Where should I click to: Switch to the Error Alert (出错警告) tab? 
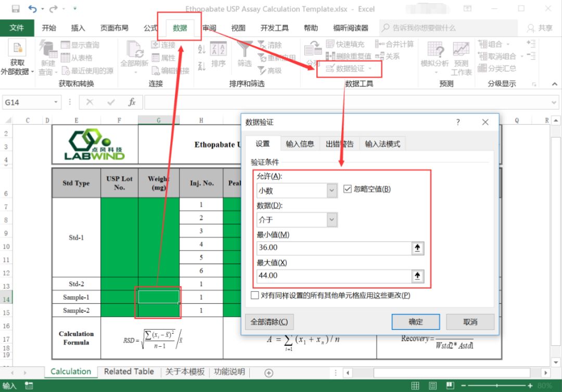pos(339,144)
